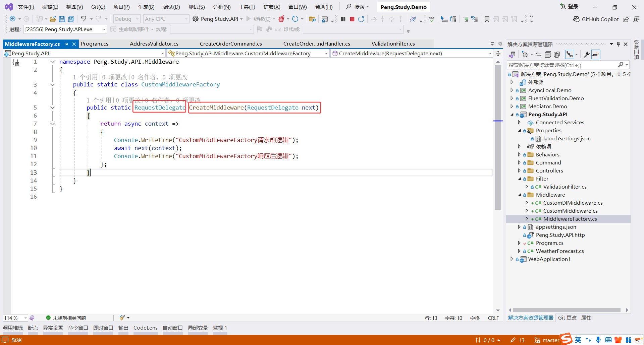Viewport: 644px width, 345px height.
Task: Click the Save All toolbar icon
Action: (71, 19)
